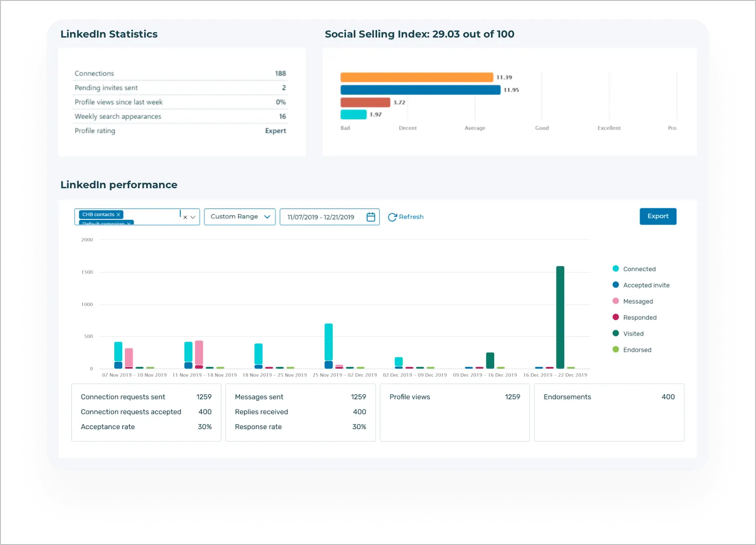Image resolution: width=756 pixels, height=545 pixels.
Task: Click the Messages sent stat
Action: (x=301, y=397)
